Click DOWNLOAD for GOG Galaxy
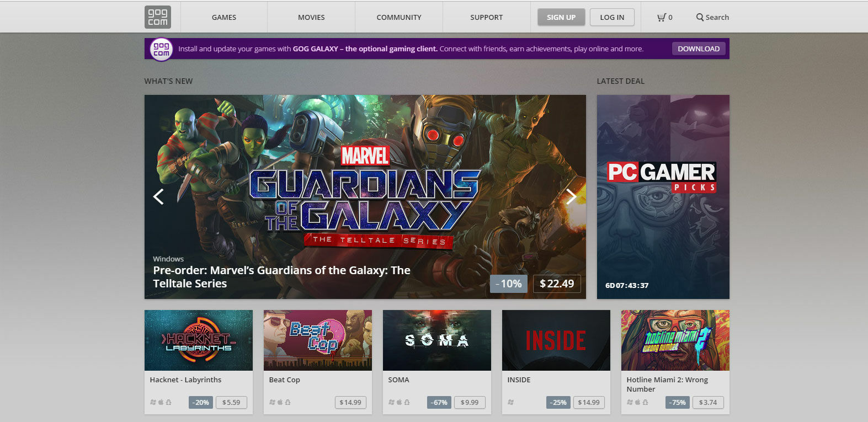Viewport: 868px width, 422px height. [699, 49]
